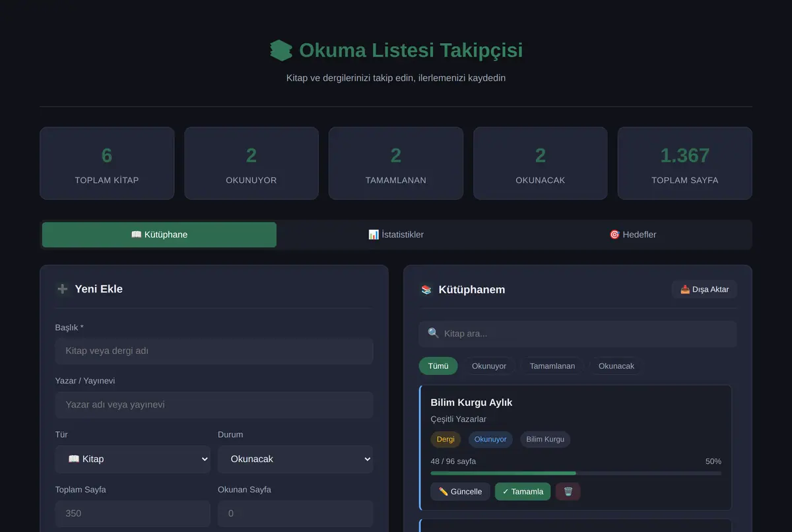Viewport: 792px width, 532px height.
Task: Show all items with Tümü filter
Action: tap(438, 366)
